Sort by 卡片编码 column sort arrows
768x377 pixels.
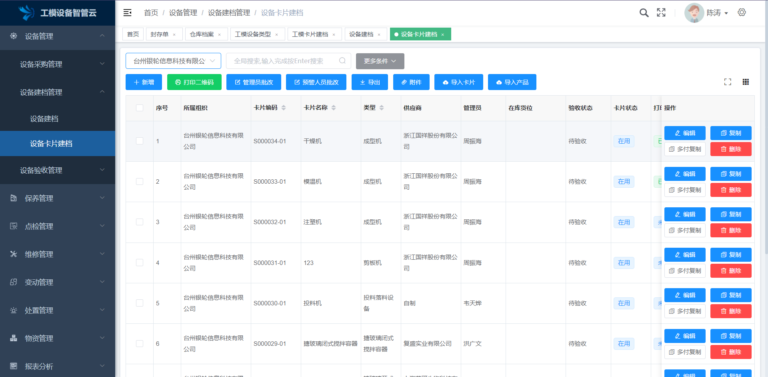tap(284, 108)
